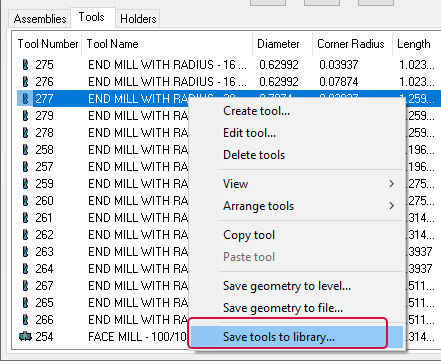
Task: Click the end mill icon for tool 277
Action: click(25, 99)
